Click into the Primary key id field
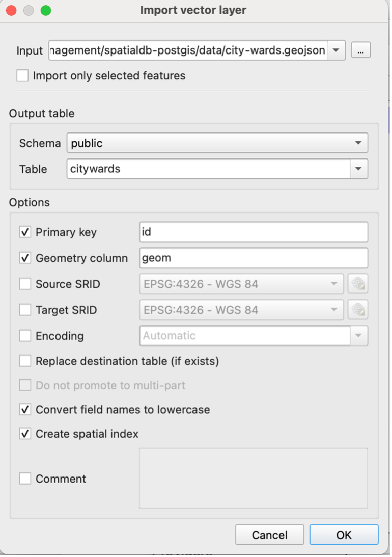Screen dimensions: 392x557 (x=254, y=232)
